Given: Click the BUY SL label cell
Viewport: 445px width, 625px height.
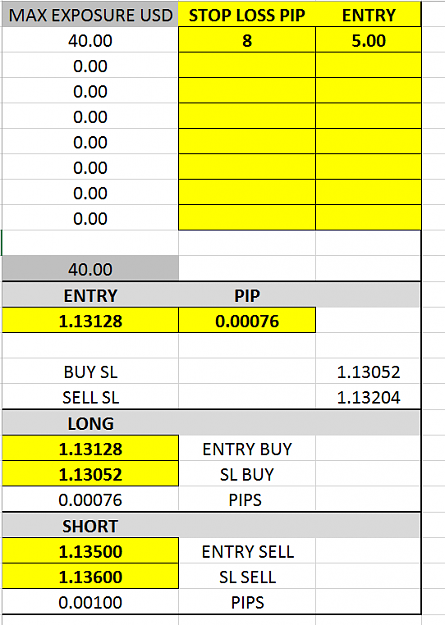Looking at the screenshot, I should [x=90, y=371].
